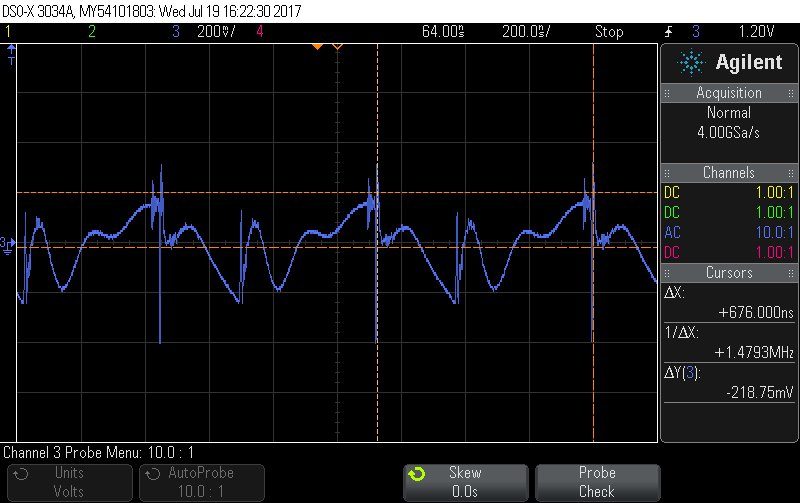The height and width of the screenshot is (503, 800).
Task: Click the trigger source 3 indicator
Action: tap(696, 32)
